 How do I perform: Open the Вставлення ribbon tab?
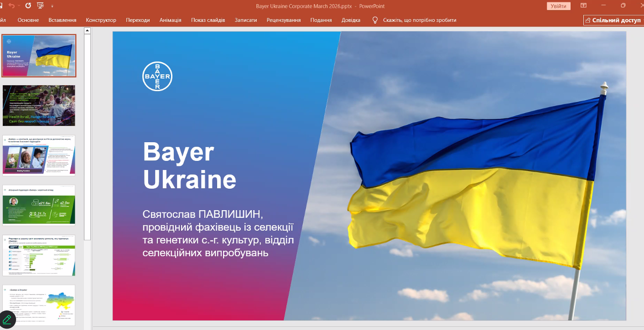tap(62, 20)
